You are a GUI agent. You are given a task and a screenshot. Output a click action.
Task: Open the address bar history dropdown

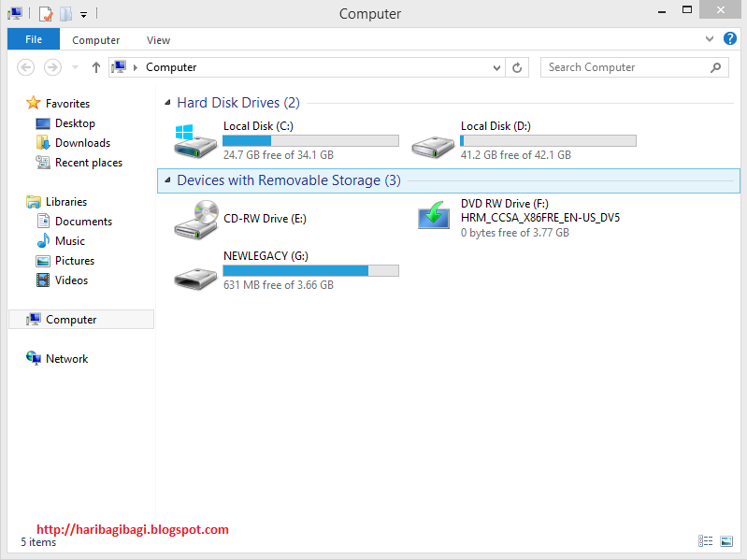pos(496,67)
